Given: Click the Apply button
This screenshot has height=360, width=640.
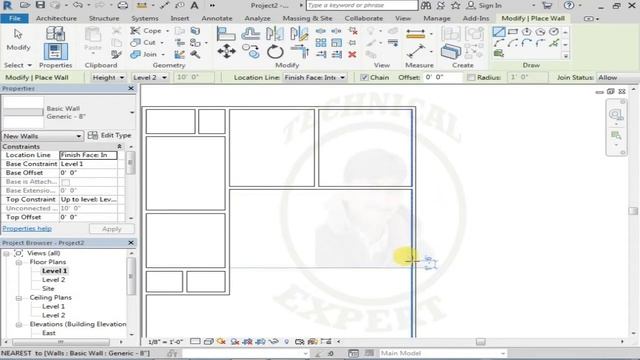Looking at the screenshot, I should click(111, 229).
